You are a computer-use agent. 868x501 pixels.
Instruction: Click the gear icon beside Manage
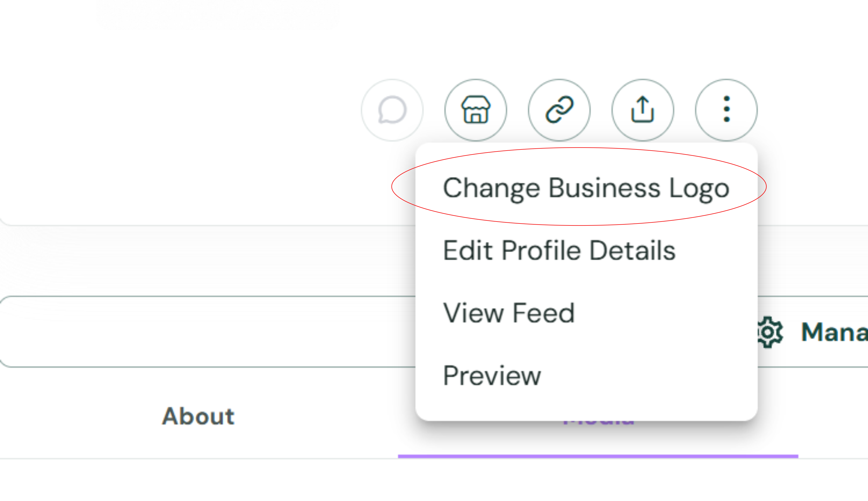[x=770, y=332]
